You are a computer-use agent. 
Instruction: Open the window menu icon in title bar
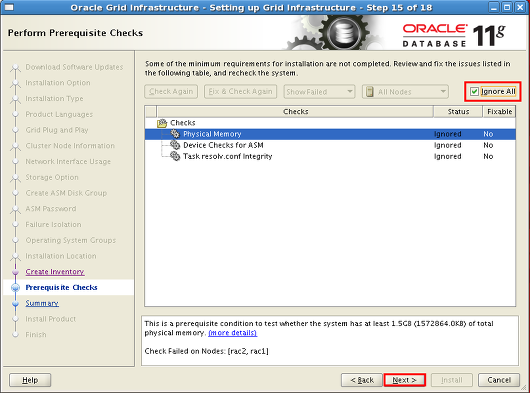(x=9, y=7)
